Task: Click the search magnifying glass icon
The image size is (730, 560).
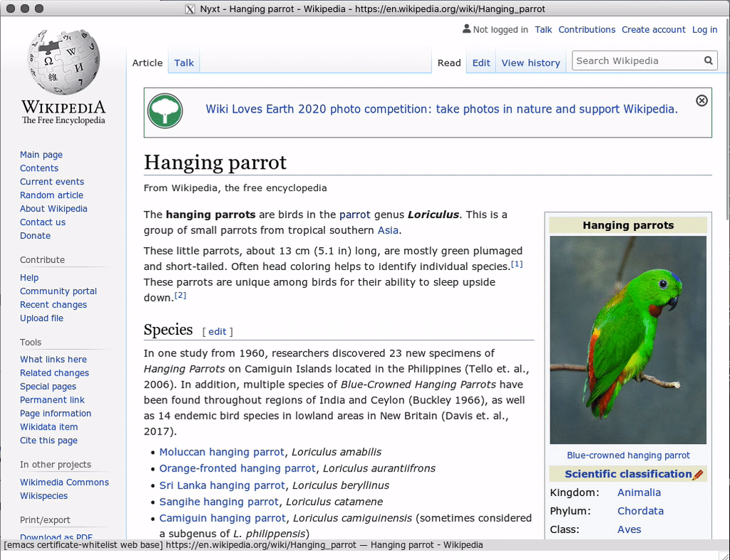Action: tap(708, 61)
